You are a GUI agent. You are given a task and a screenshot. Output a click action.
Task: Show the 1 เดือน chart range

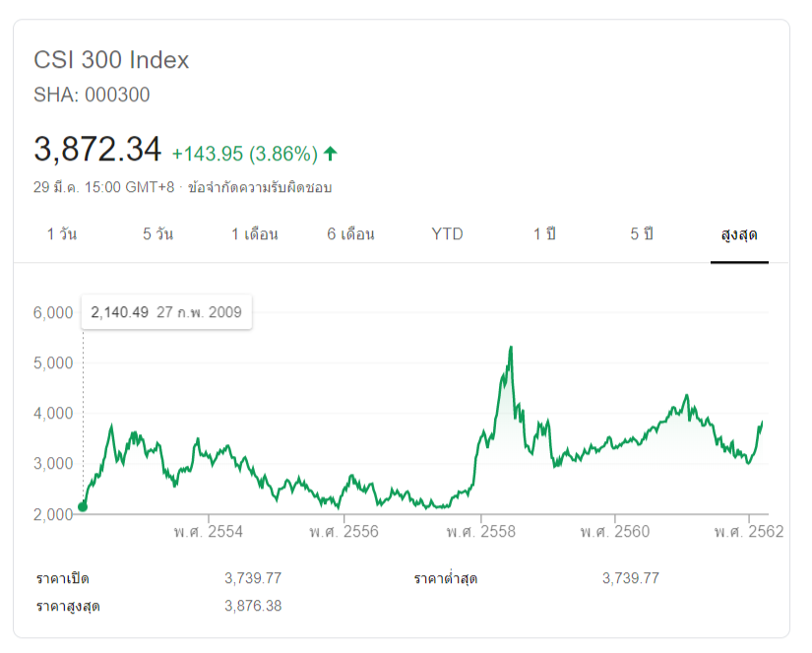click(x=255, y=234)
